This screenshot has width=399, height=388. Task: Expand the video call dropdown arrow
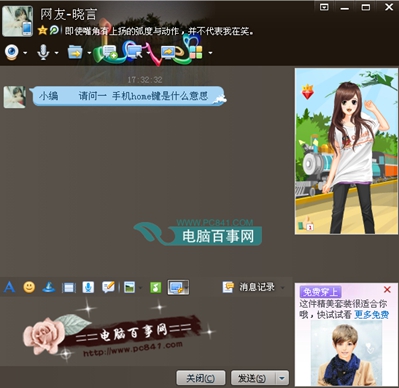[x=25, y=53]
